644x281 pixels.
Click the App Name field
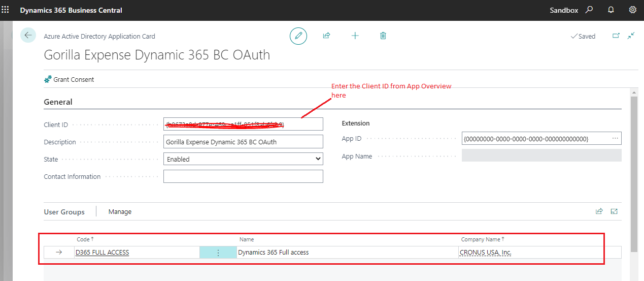(541, 155)
